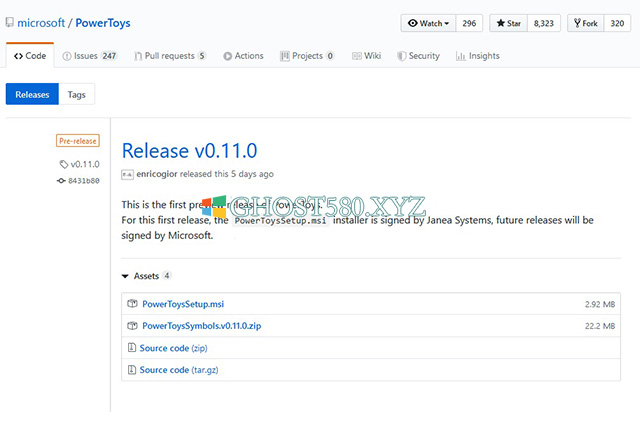
Task: Star the PowerToys repository
Action: tap(509, 23)
